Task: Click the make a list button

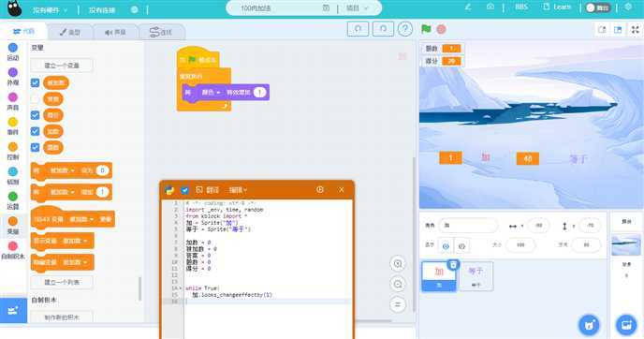Action: [x=62, y=282]
